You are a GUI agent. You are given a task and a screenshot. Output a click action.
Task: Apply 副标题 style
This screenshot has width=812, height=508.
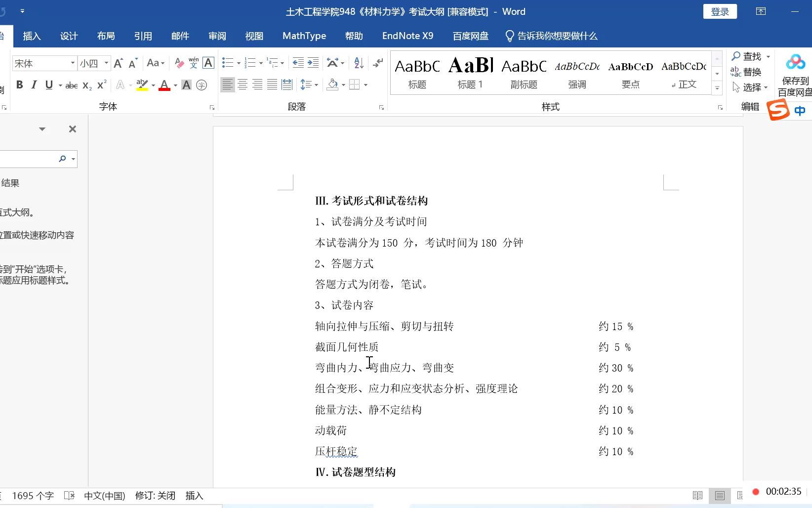coord(524,72)
